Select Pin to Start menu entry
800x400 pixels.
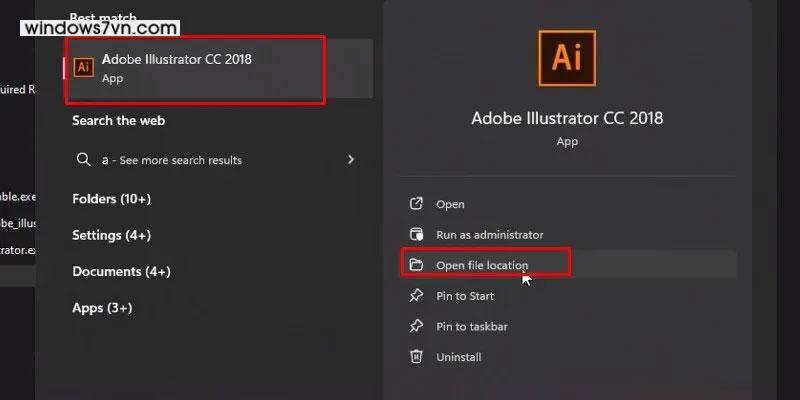click(x=466, y=296)
